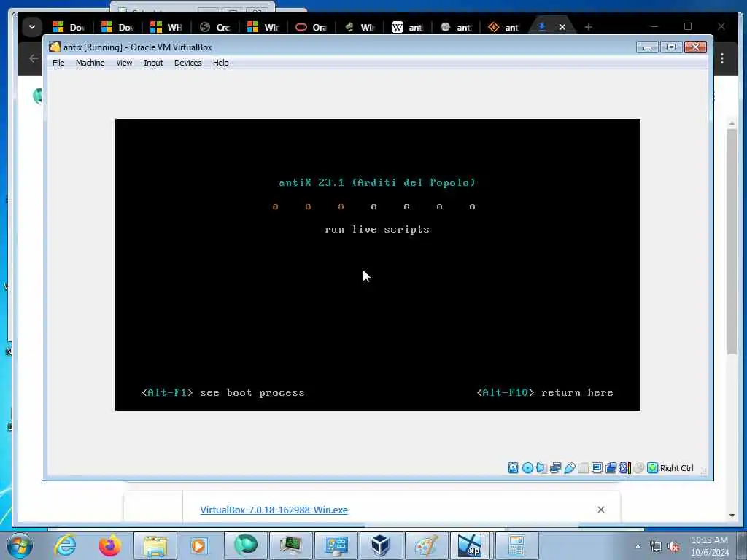Switch to the 'Ora' Oracle tab
Image resolution: width=747 pixels, height=560 pixels.
(x=311, y=27)
